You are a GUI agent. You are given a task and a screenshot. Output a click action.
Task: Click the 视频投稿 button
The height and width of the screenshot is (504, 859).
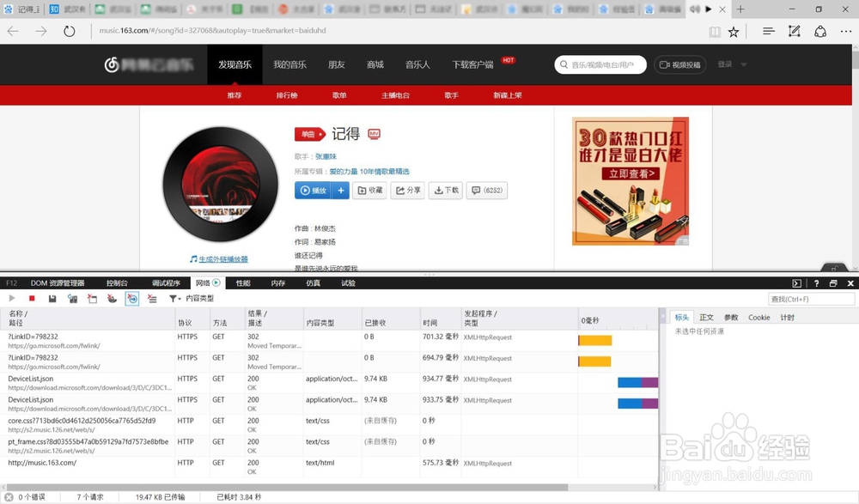[679, 64]
